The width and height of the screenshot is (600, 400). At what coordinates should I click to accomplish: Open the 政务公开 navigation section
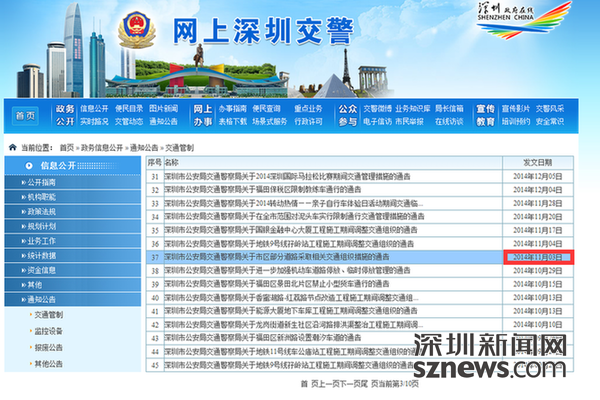[65, 115]
